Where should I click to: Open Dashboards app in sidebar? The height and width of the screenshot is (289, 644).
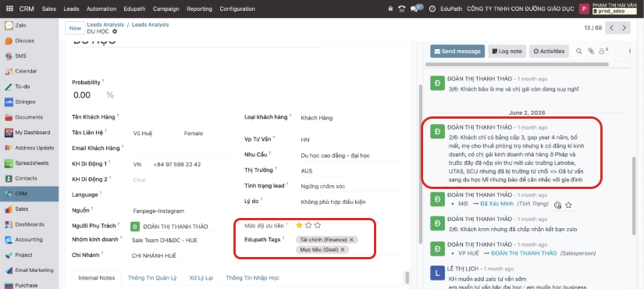[x=29, y=224]
